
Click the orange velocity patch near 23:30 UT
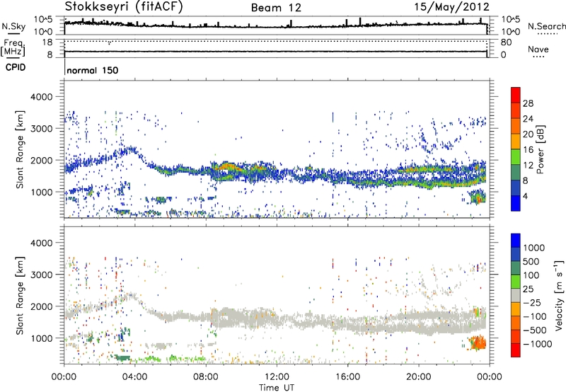(x=478, y=342)
